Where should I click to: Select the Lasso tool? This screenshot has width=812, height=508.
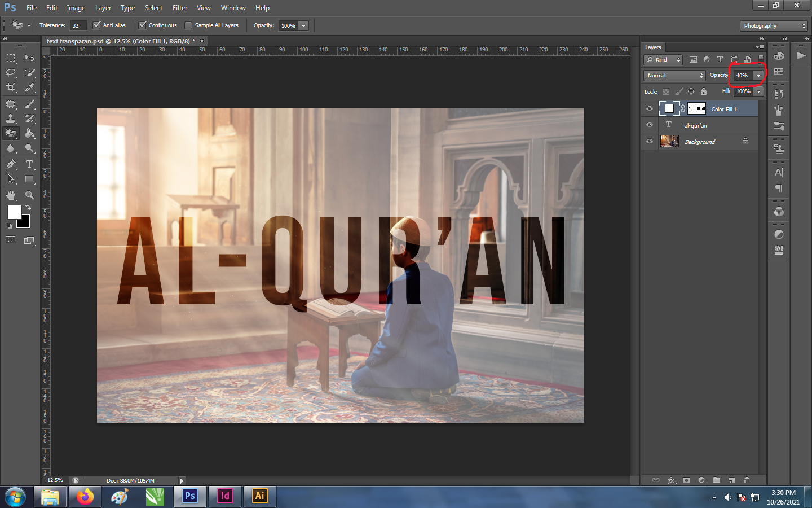(11, 73)
